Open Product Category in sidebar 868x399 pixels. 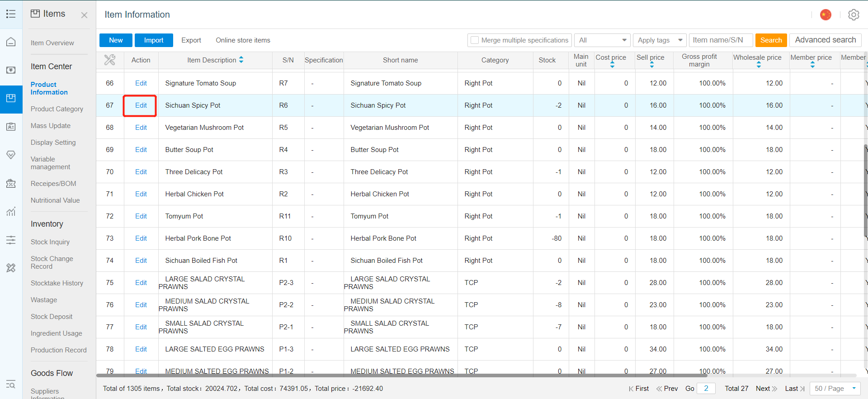[x=57, y=109]
